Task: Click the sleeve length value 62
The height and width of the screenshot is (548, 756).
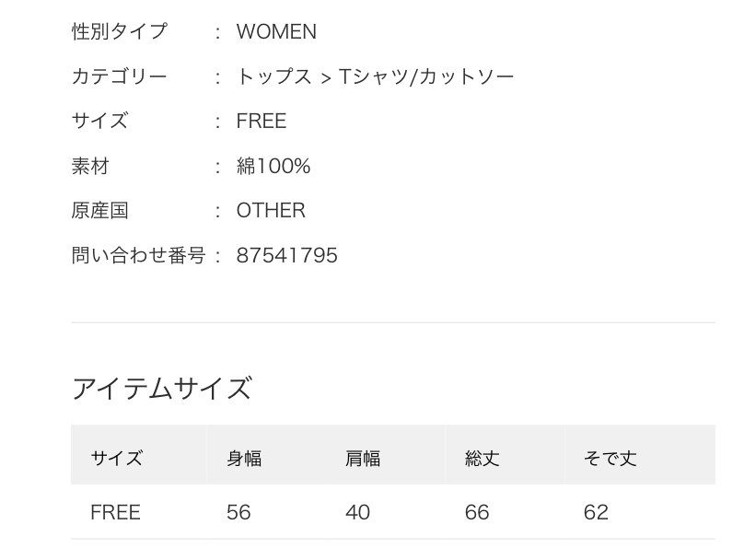Action: coord(596,512)
